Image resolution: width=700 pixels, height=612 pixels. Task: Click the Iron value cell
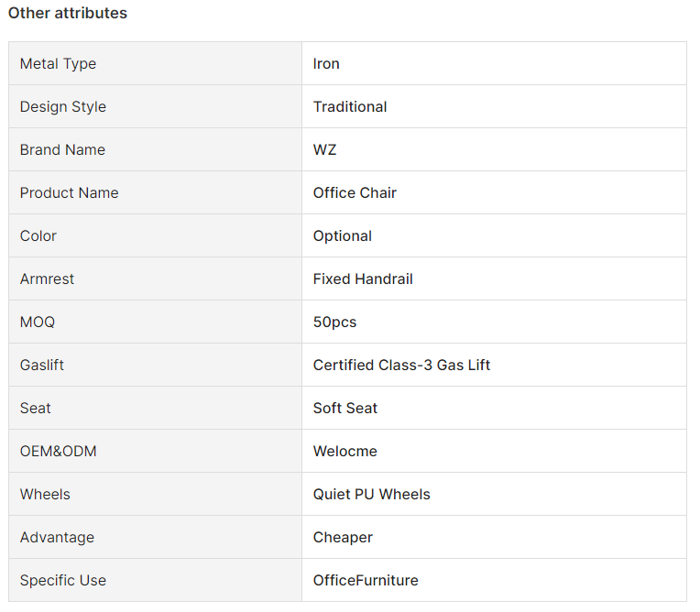click(x=494, y=63)
